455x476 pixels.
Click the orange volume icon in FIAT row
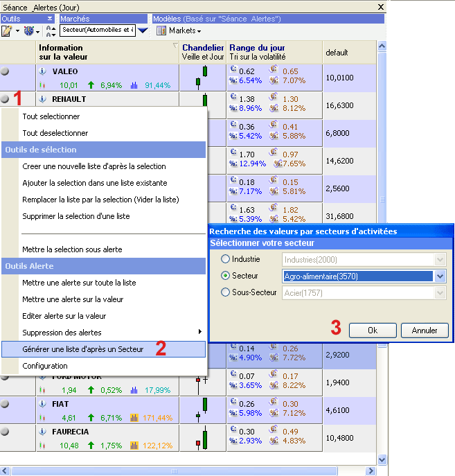(134, 418)
